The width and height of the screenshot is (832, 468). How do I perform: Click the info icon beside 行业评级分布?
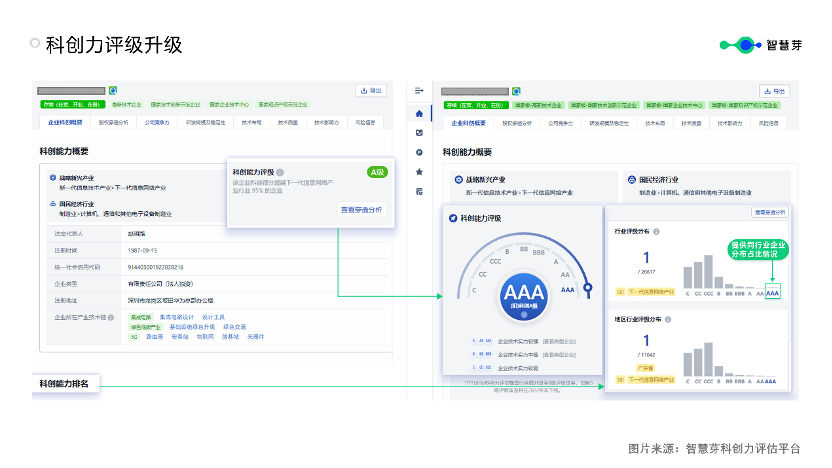656,231
